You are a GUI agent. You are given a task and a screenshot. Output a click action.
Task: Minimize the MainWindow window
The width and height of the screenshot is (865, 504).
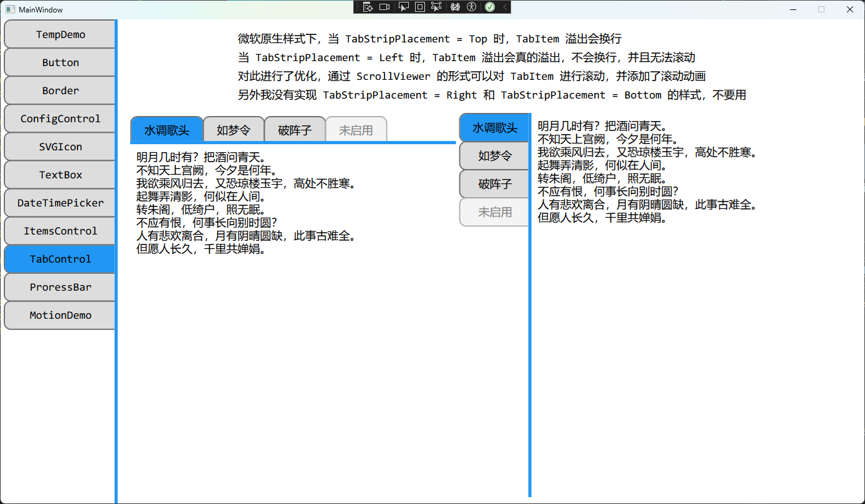coord(793,9)
